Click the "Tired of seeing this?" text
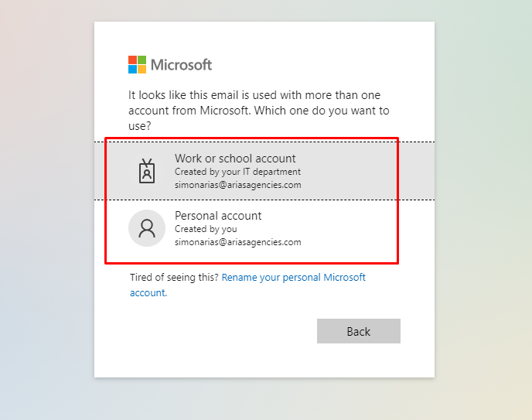 click(x=174, y=277)
